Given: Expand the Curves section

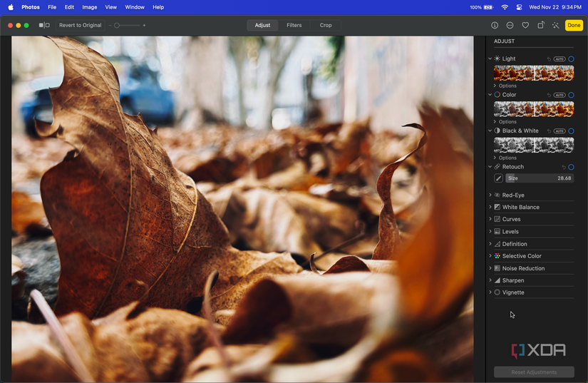Looking at the screenshot, I should (490, 219).
